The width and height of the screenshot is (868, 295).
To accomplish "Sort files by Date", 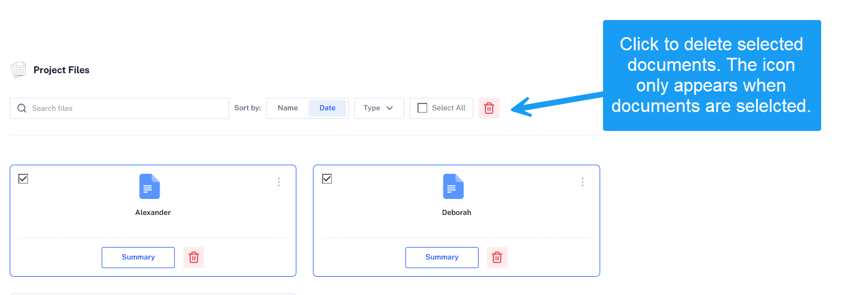I will (327, 108).
